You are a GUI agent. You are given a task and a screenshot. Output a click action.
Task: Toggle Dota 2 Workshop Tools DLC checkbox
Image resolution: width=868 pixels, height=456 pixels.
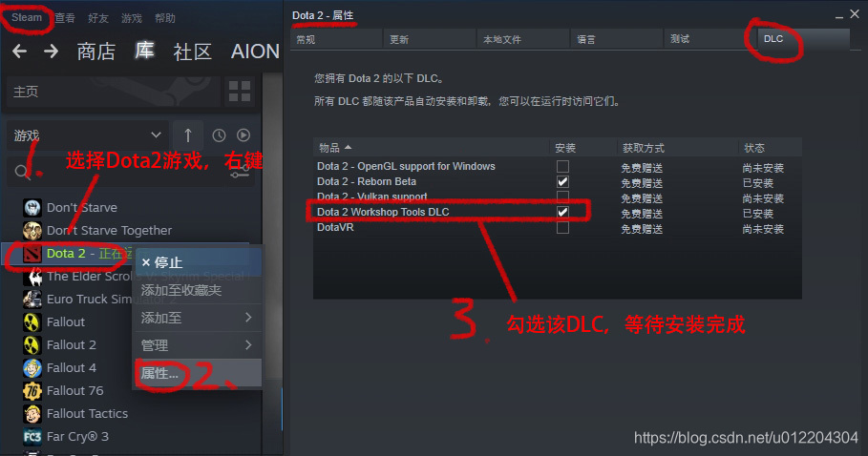[562, 212]
